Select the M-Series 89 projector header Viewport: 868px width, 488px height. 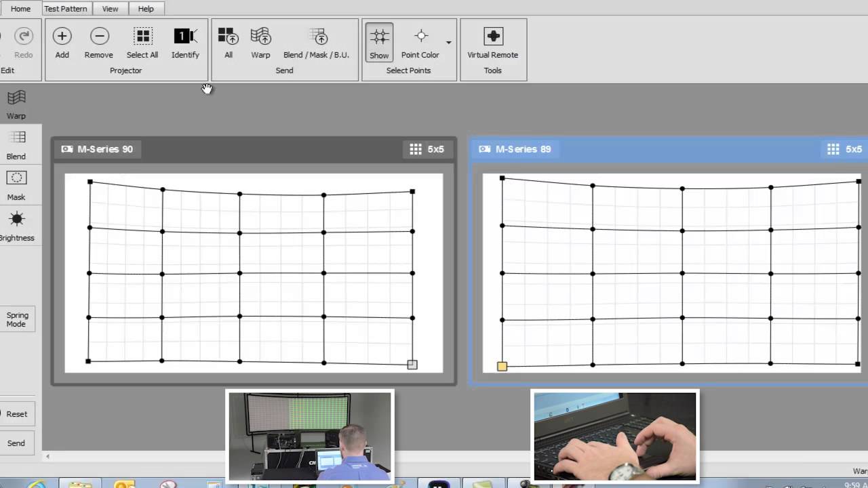[x=669, y=149]
